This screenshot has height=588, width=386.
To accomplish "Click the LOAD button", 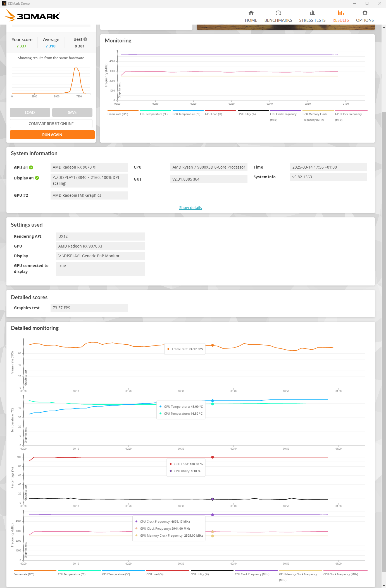I will coord(30,112).
